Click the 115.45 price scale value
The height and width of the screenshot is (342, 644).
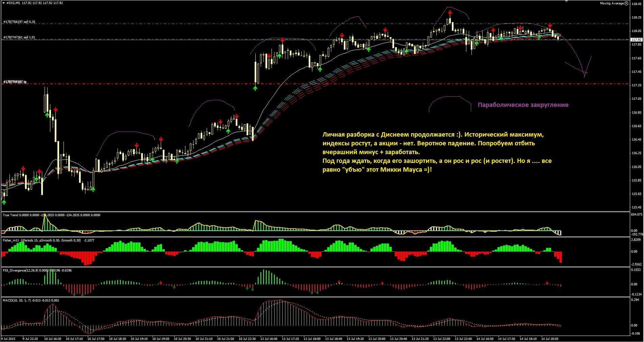[636, 207]
